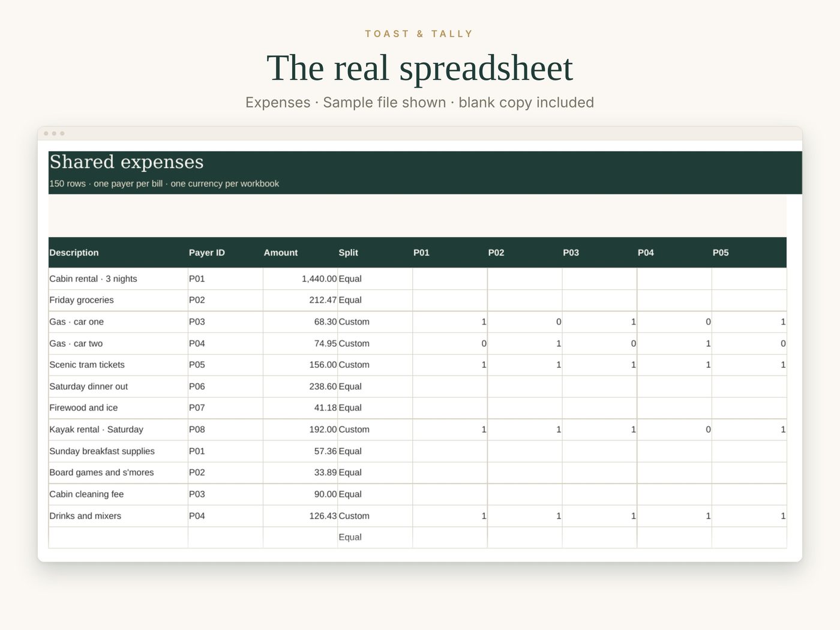The height and width of the screenshot is (630, 840).
Task: Click the 192.00 amount cell
Action: click(301, 430)
